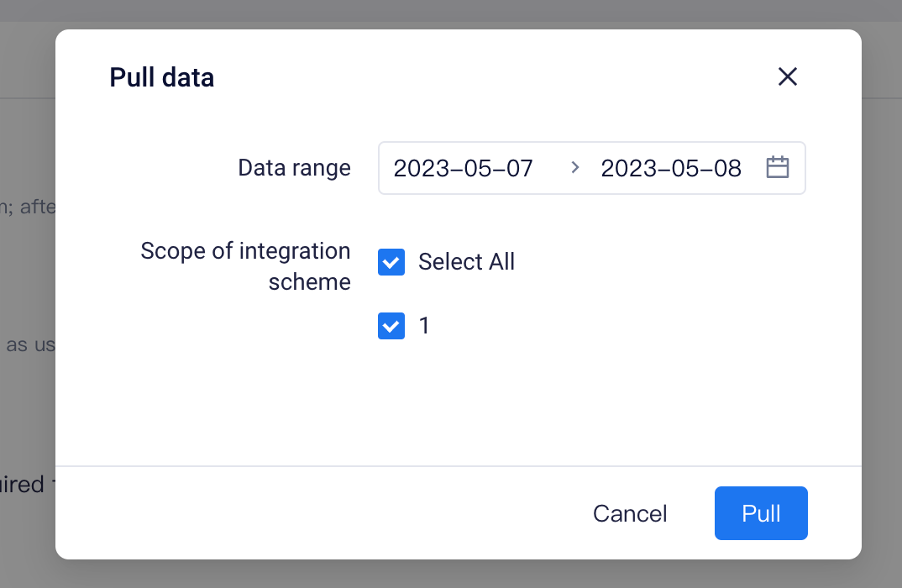The height and width of the screenshot is (588, 902).
Task: Click the blue Pull button
Action: [761, 513]
